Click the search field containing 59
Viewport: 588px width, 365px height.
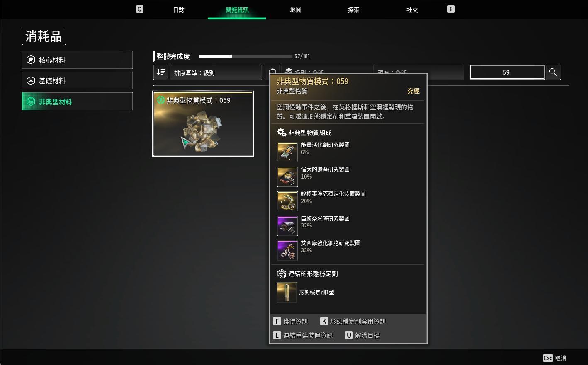pos(507,72)
